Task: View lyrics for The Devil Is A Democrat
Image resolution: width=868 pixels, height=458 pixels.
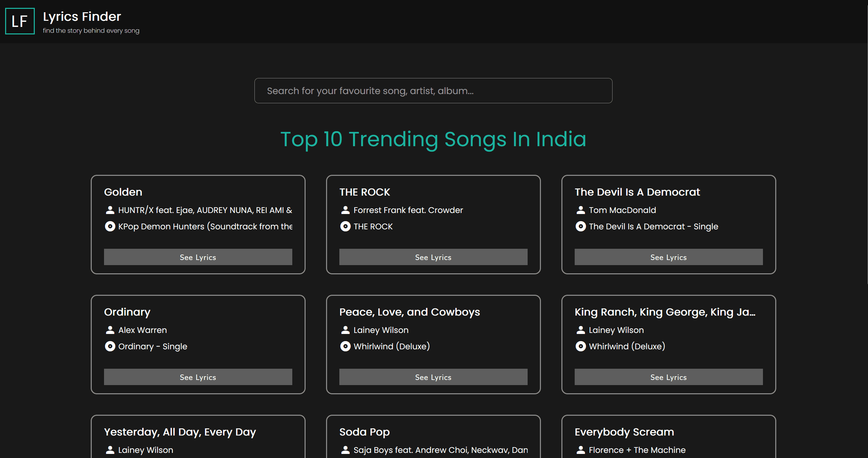Action: (x=668, y=257)
